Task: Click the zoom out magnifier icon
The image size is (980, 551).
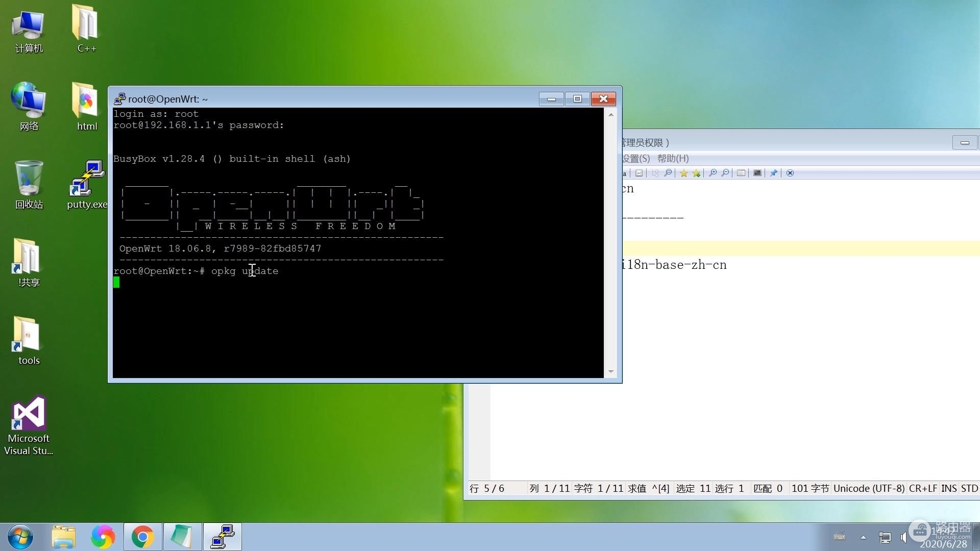Action: [x=725, y=173]
